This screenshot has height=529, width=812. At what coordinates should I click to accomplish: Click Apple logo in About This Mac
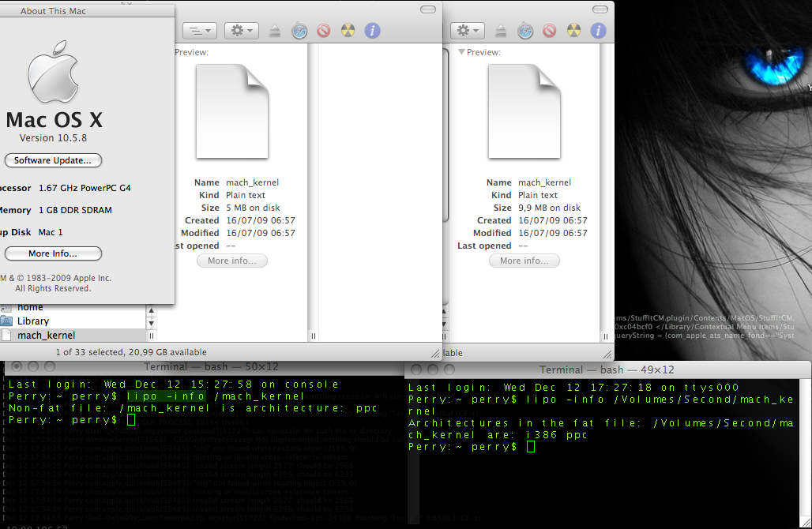click(53, 71)
